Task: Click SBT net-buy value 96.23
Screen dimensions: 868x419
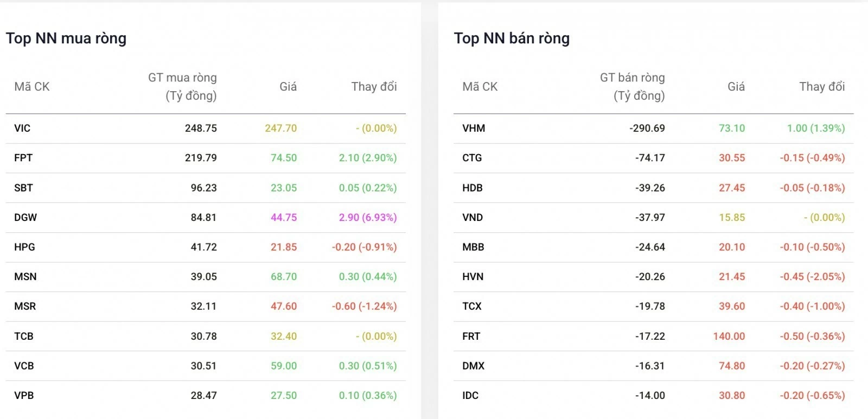Action: tap(203, 188)
